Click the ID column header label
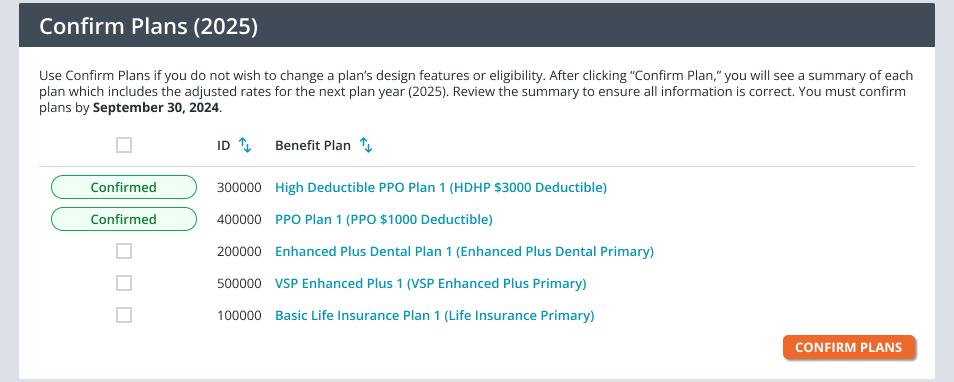The height and width of the screenshot is (382, 954). (x=224, y=146)
